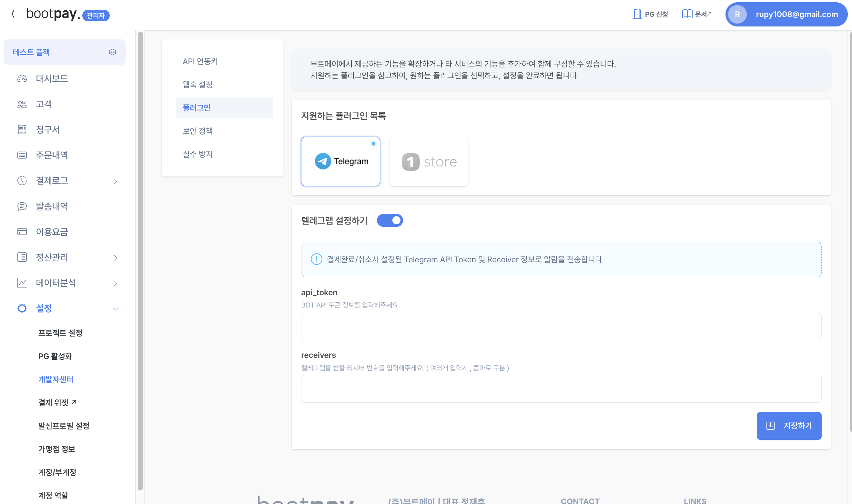This screenshot has width=852, height=504.
Task: Switch to the 웹훅 설정 tab
Action: [x=198, y=84]
